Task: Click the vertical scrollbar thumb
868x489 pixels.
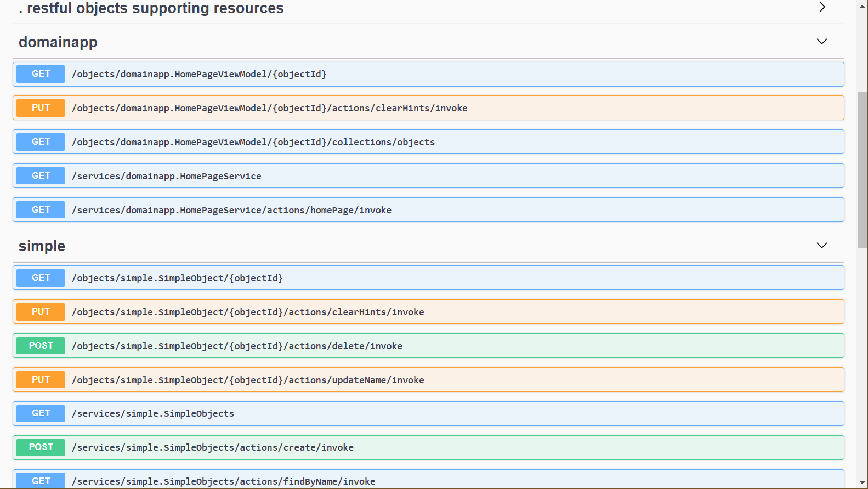Action: (863, 170)
